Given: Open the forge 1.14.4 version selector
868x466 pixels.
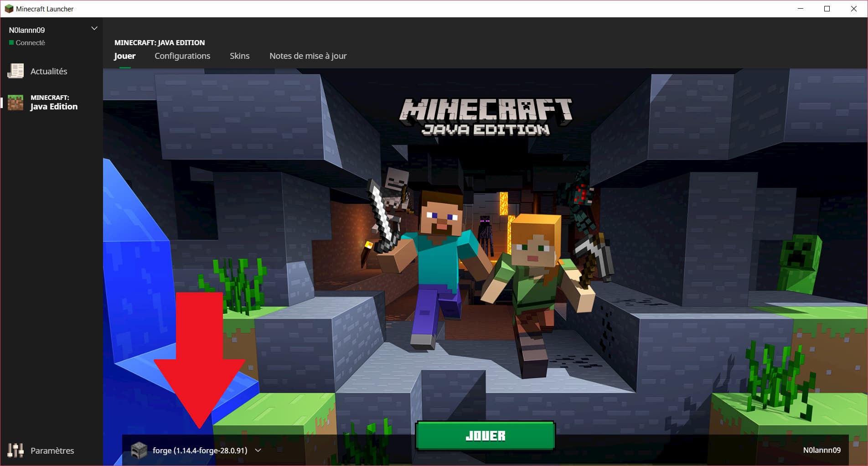Looking at the screenshot, I should pyautogui.click(x=196, y=450).
